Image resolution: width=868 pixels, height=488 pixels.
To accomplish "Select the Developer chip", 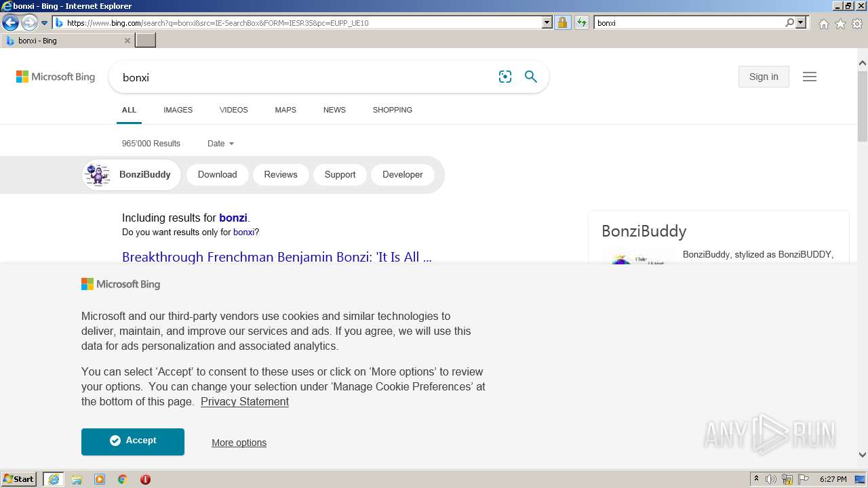I will (403, 174).
